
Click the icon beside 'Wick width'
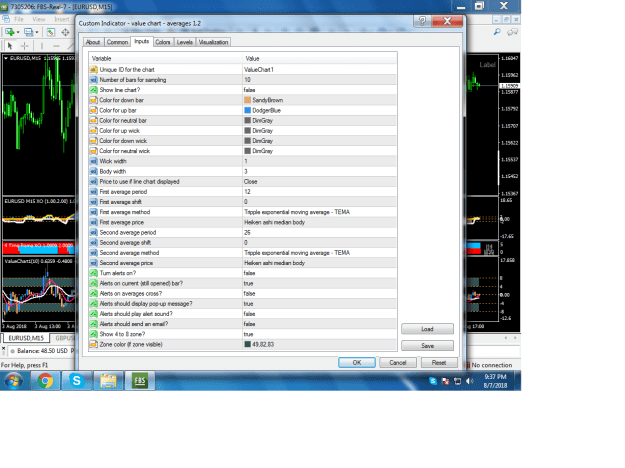pos(94,161)
